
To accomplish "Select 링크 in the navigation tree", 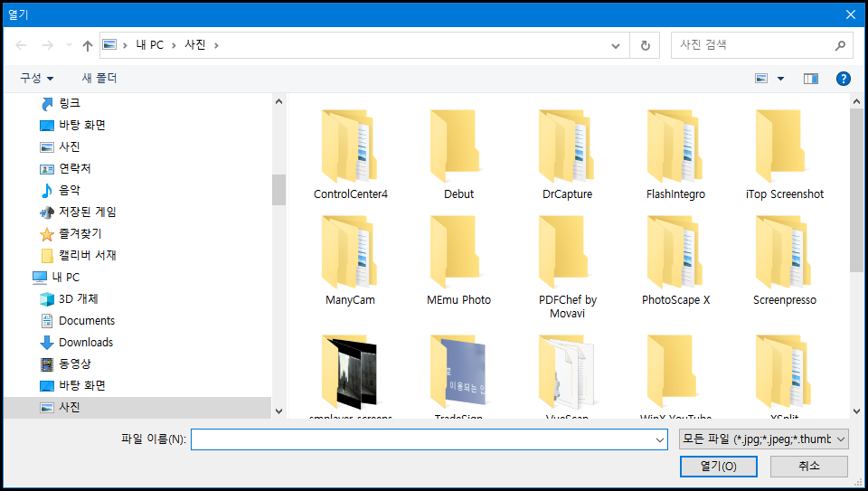I will (x=70, y=103).
